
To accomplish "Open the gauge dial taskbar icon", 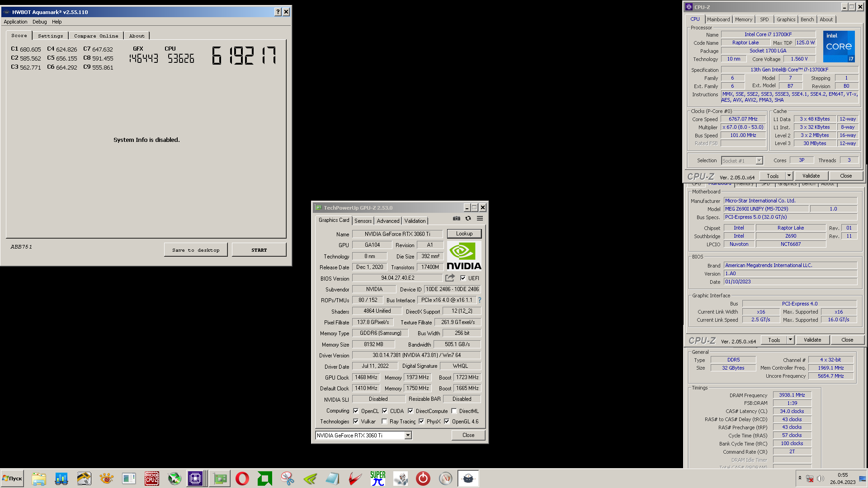I will coord(446,479).
